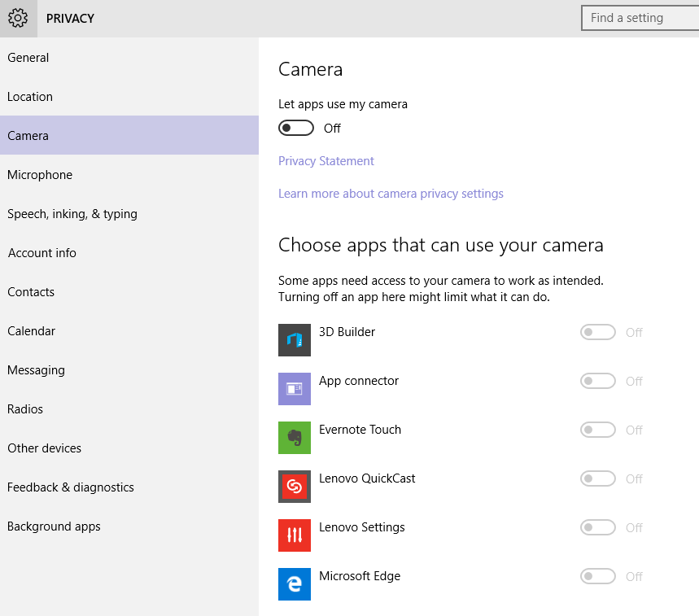Open Messaging privacy settings
Image resolution: width=699 pixels, height=616 pixels.
click(129, 370)
